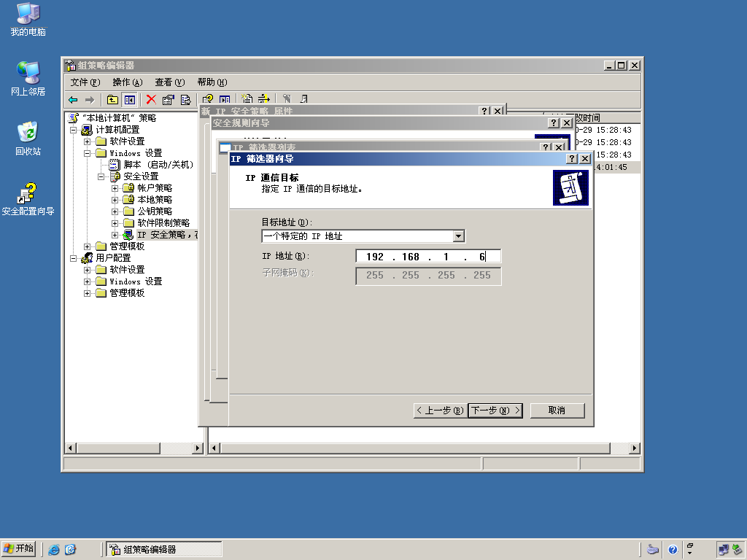Expand Administrative Templates under Computer Configuration
Viewport: 747px width, 560px height.
tap(88, 246)
